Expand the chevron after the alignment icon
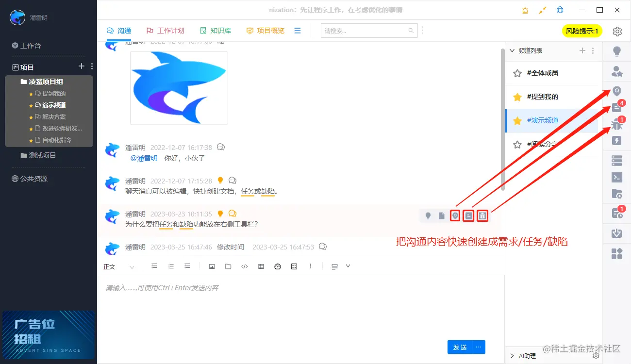 click(348, 266)
